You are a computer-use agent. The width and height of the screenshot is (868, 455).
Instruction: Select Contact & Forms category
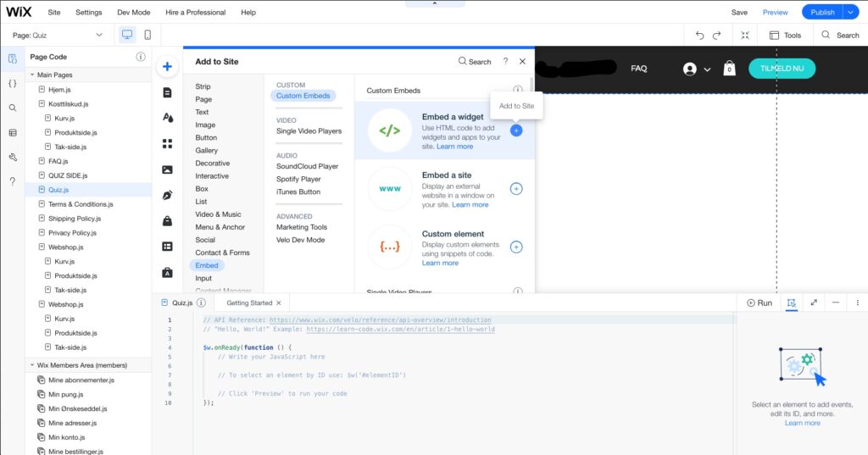(222, 252)
